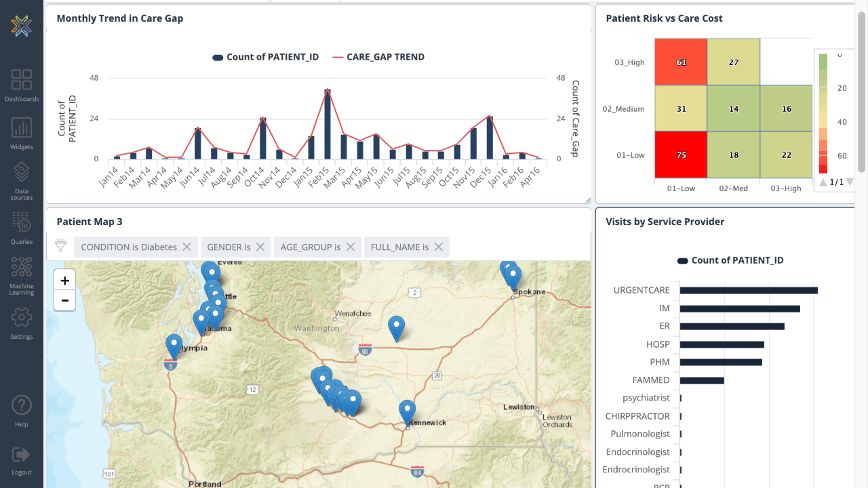Select the CARE_GAP TREND legend entry
Screen dimensions: 868x488
[384, 57]
